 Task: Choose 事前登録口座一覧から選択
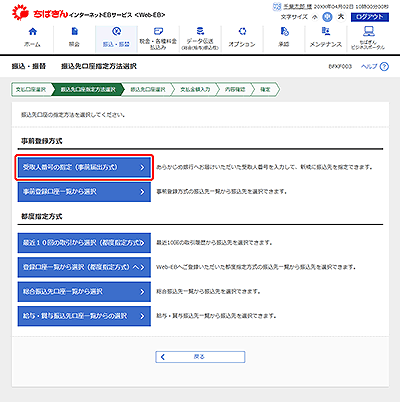(x=84, y=192)
